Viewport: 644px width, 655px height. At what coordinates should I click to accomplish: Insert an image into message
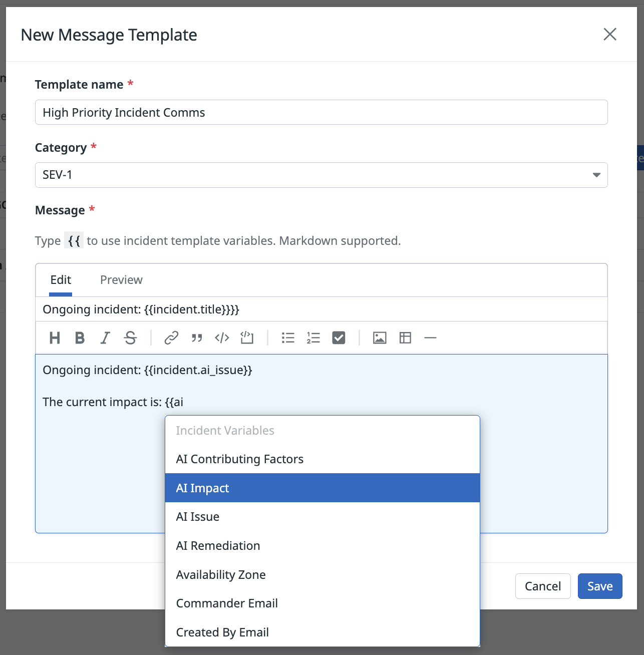[x=380, y=338]
